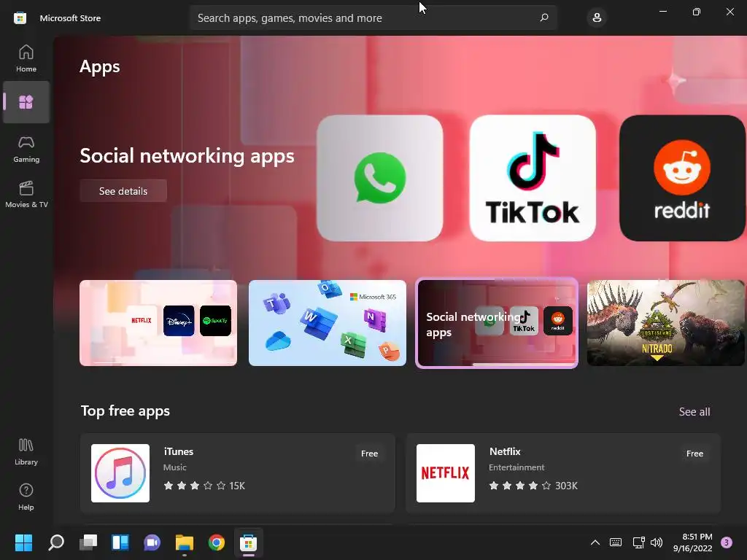Open the TikTok app tile

point(533,178)
